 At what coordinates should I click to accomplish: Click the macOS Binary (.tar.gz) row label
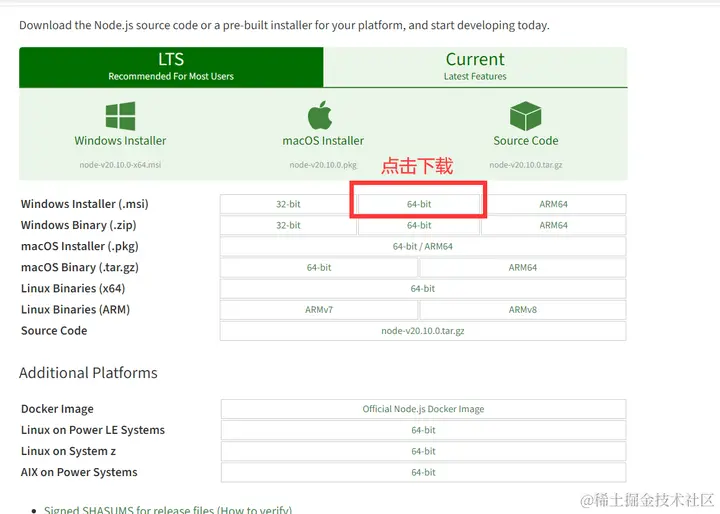[79, 267]
